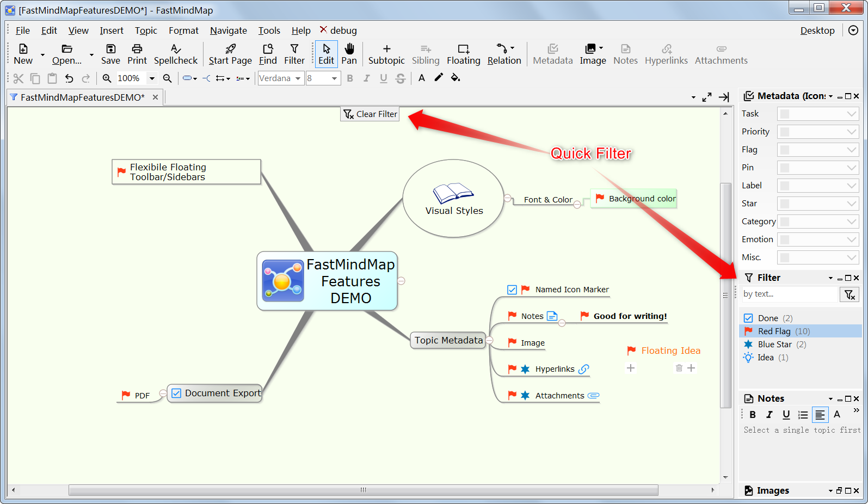Screen dimensions: 868x504
Task: Close the FastMindMapFeaturesDEMO tab
Action: (155, 97)
